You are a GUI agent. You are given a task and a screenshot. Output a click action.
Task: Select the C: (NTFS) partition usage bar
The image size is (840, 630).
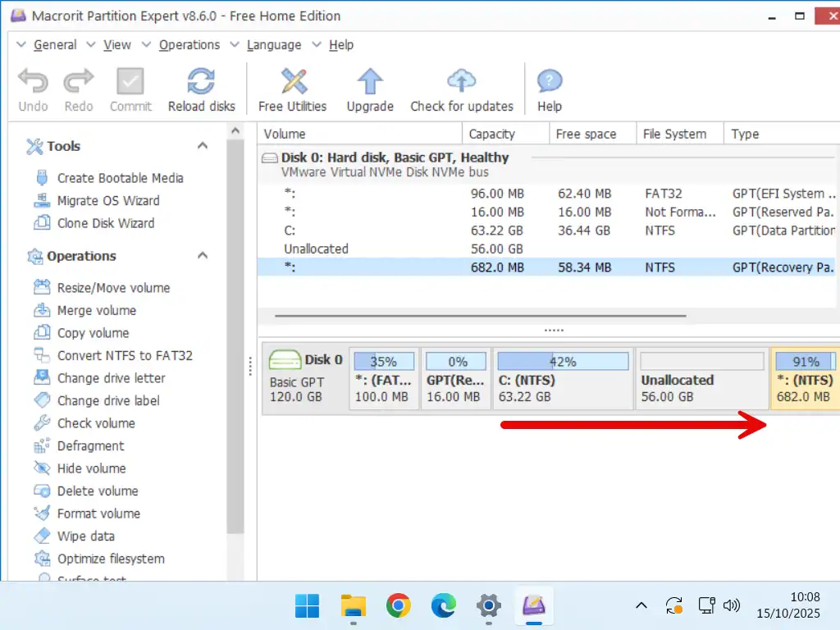click(563, 362)
